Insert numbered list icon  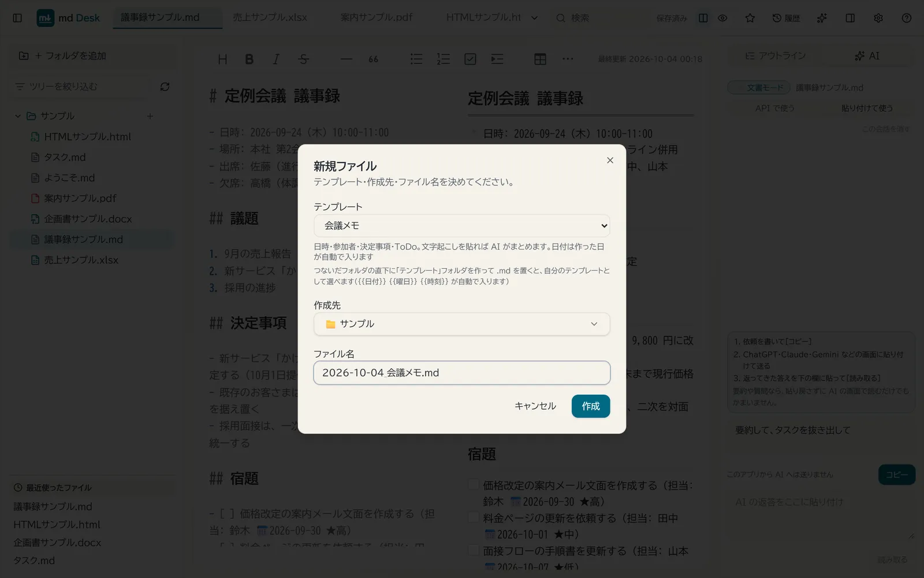(x=443, y=59)
